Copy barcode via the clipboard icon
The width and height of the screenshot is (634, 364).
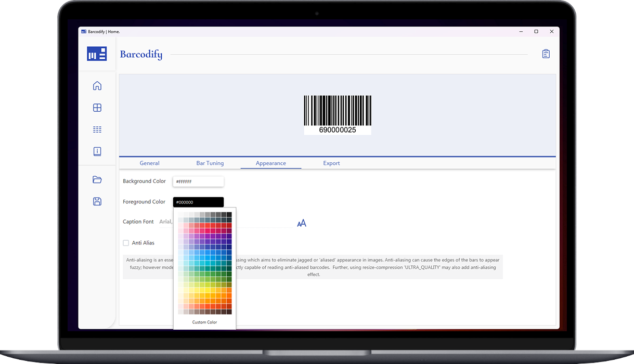[x=546, y=53]
